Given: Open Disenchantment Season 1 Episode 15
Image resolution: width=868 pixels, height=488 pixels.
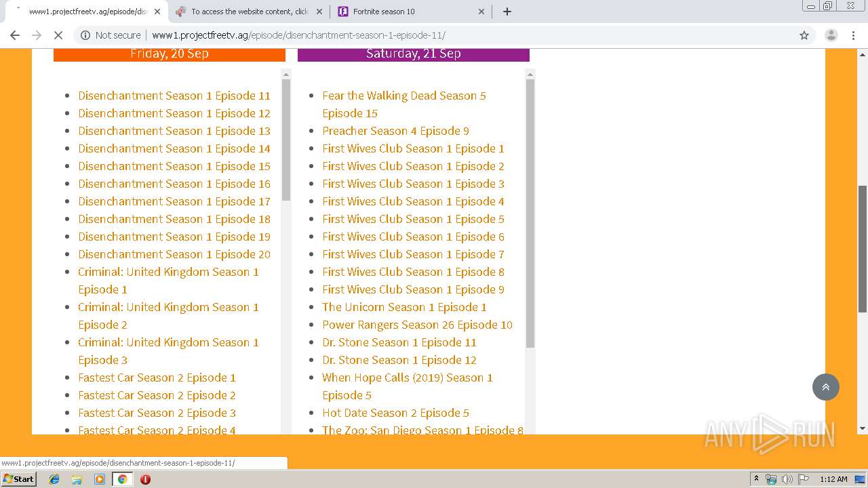Looking at the screenshot, I should tap(174, 166).
